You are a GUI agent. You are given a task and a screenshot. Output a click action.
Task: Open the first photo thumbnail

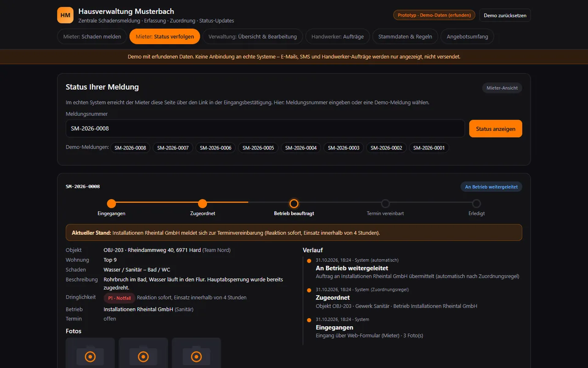point(90,353)
